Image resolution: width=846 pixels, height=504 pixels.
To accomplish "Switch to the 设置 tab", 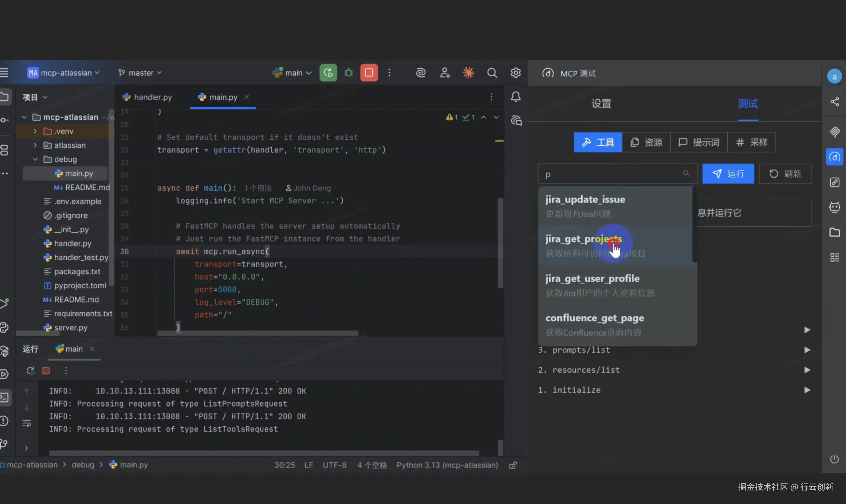I will click(x=601, y=104).
